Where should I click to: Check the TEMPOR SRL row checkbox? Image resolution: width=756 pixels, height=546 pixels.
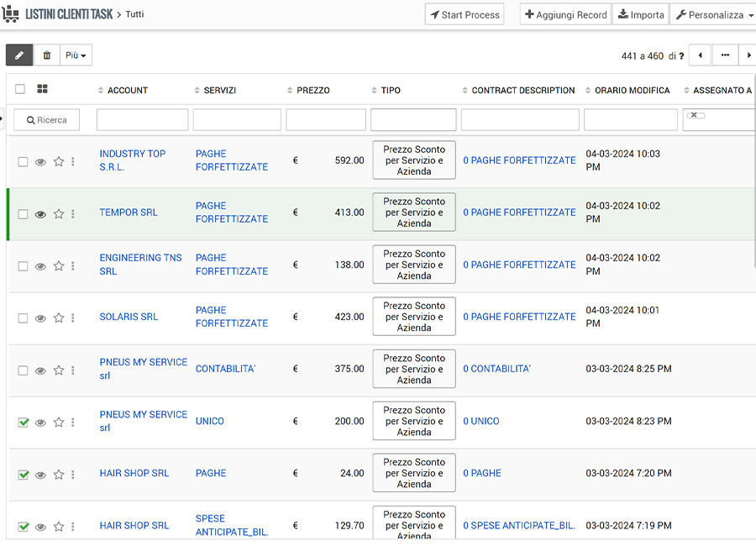pyautogui.click(x=24, y=214)
